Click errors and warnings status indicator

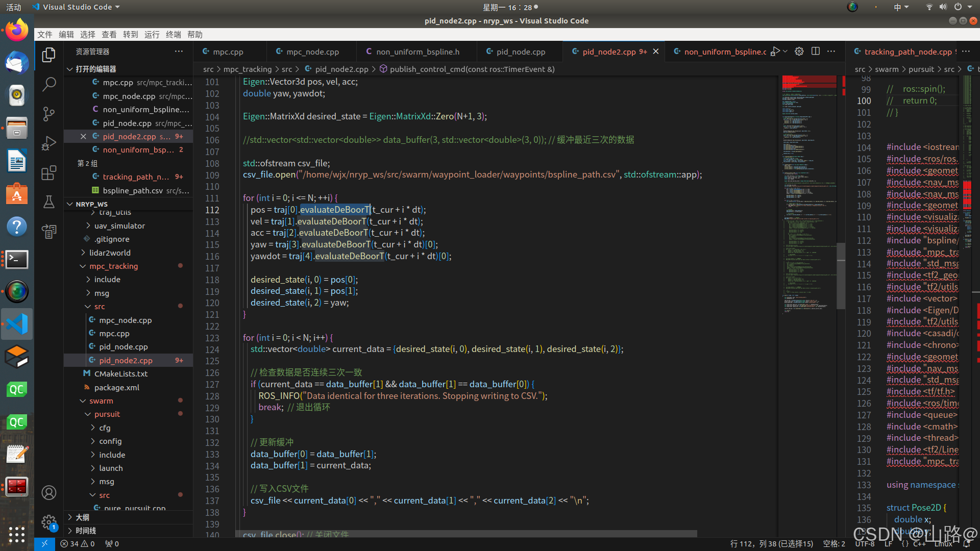pos(78,544)
